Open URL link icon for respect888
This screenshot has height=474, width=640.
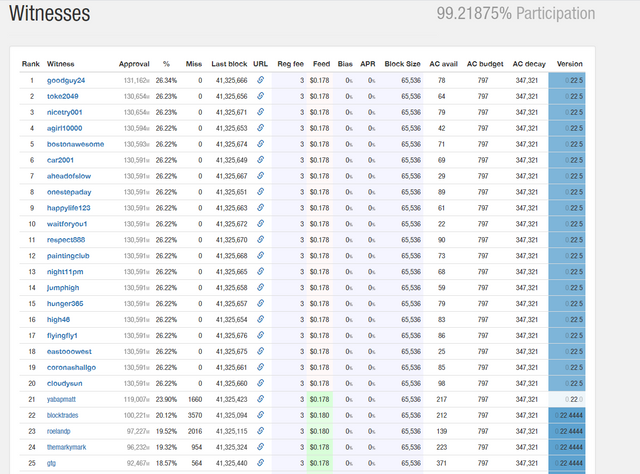click(x=260, y=239)
